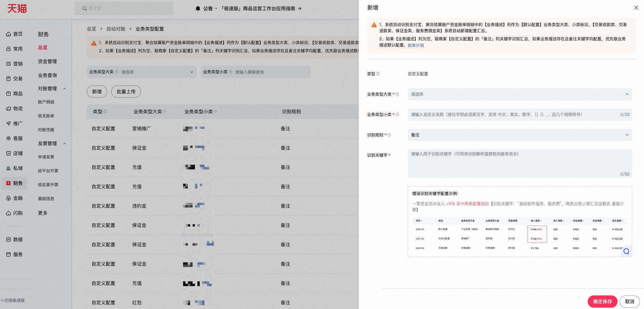Focus the 业务类型小类 name input in panel
Image resolution: width=644 pixels, height=309 pixels.
point(520,114)
